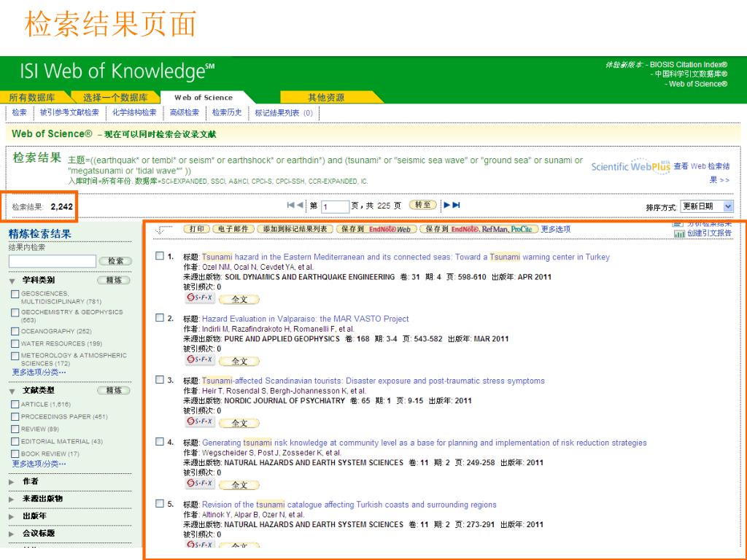This screenshot has height=560, width=747.
Task: Open the Nordic Journal of Psychiatry article title
Action: point(373,381)
